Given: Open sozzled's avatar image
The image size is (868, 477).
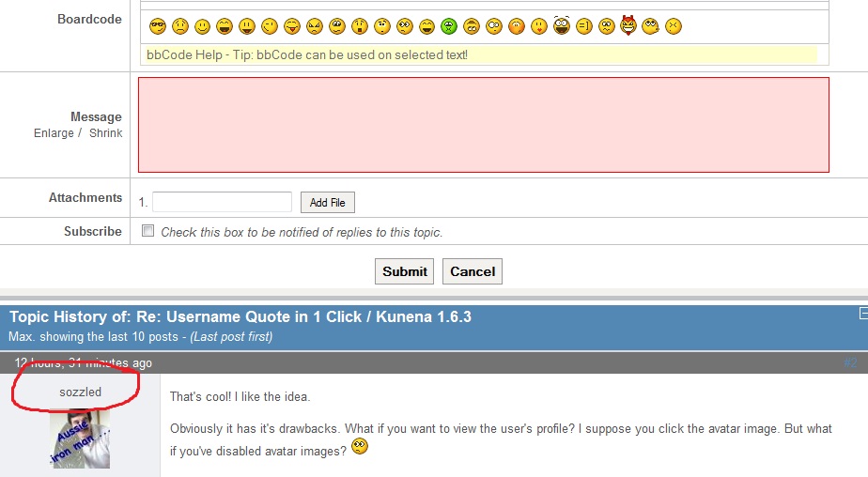Looking at the screenshot, I should coord(80,439).
